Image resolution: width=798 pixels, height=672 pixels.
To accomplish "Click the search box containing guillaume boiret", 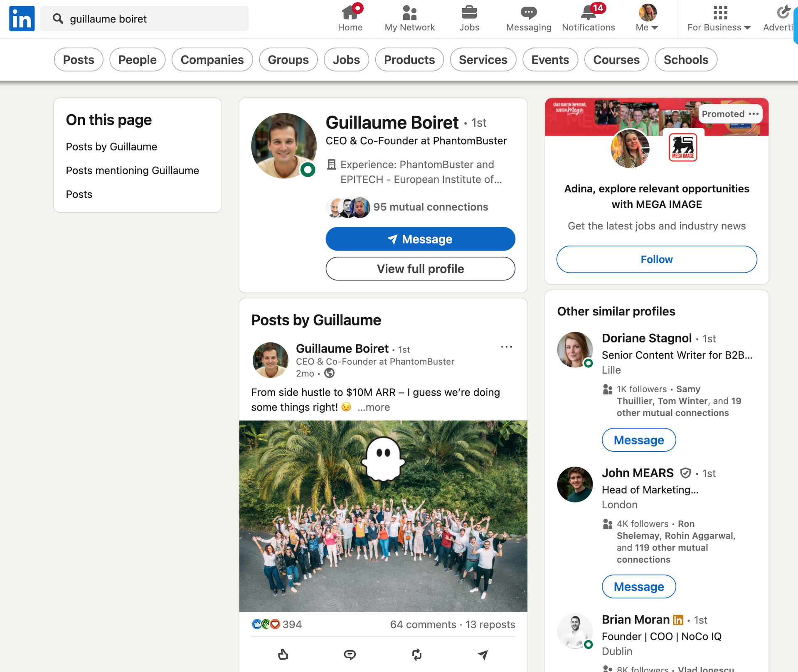I will point(145,19).
